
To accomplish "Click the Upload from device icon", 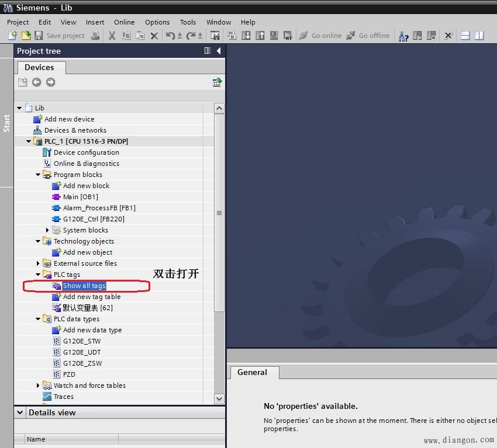I will click(x=260, y=36).
